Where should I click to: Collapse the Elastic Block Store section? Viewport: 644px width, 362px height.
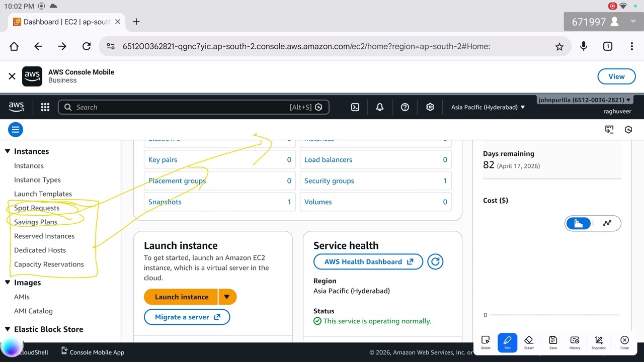pos(8,329)
